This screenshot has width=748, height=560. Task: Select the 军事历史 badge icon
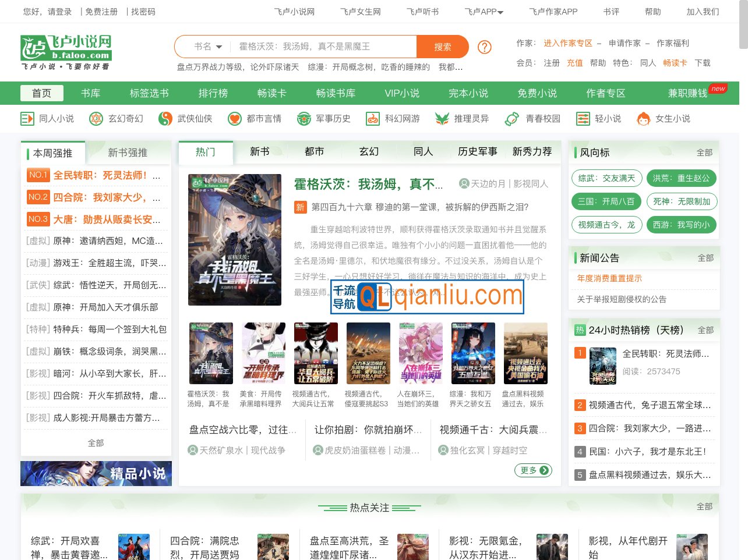click(304, 118)
